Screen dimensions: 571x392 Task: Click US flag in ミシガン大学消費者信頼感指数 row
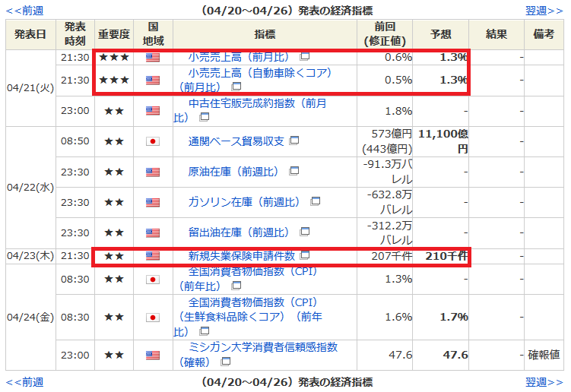153,356
